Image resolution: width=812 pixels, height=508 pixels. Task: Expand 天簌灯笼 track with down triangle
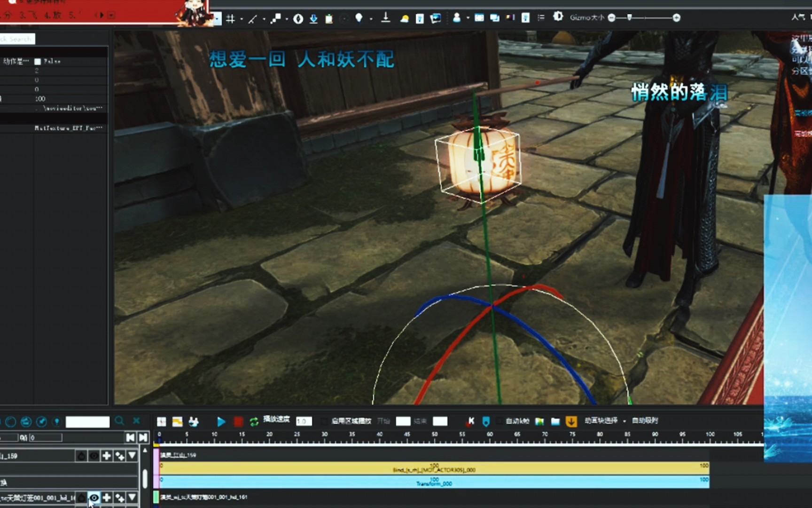132,498
